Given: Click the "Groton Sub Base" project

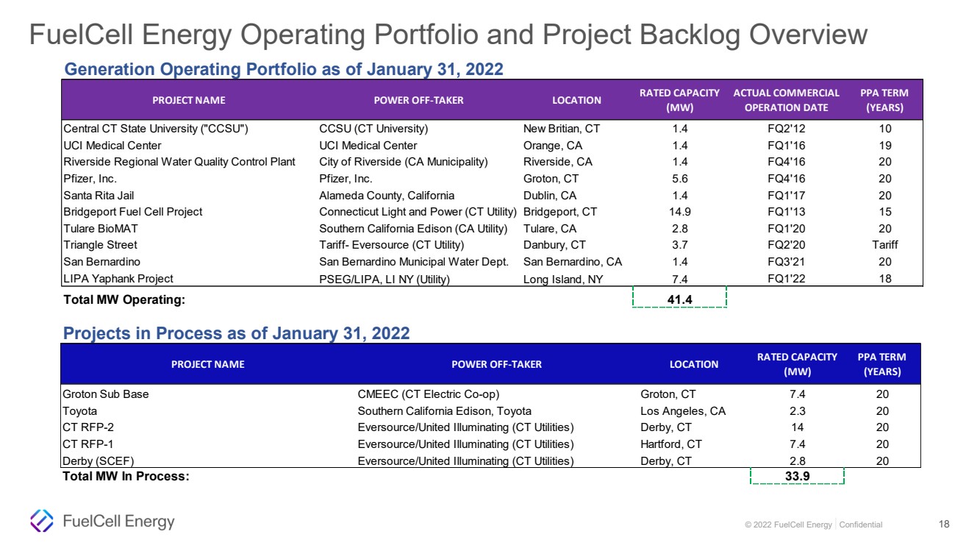Looking at the screenshot, I should tap(107, 394).
